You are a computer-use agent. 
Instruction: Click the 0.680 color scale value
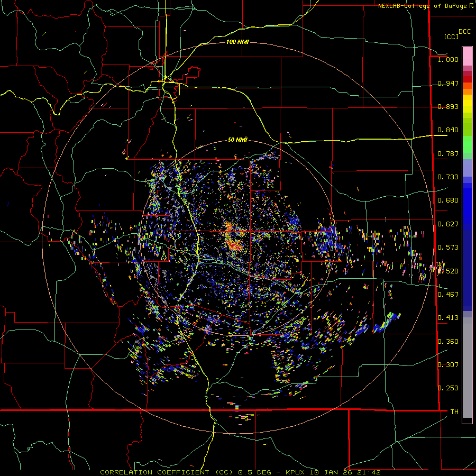(x=448, y=200)
